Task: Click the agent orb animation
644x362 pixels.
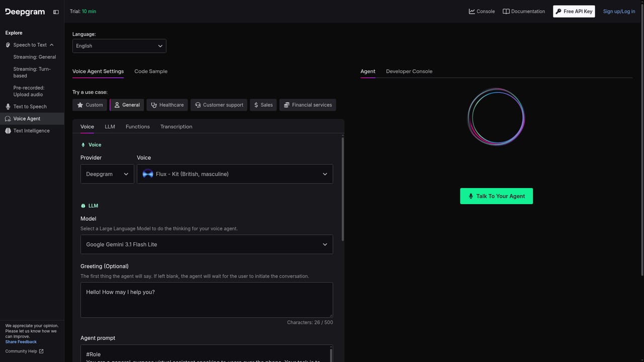Action: pos(496,117)
